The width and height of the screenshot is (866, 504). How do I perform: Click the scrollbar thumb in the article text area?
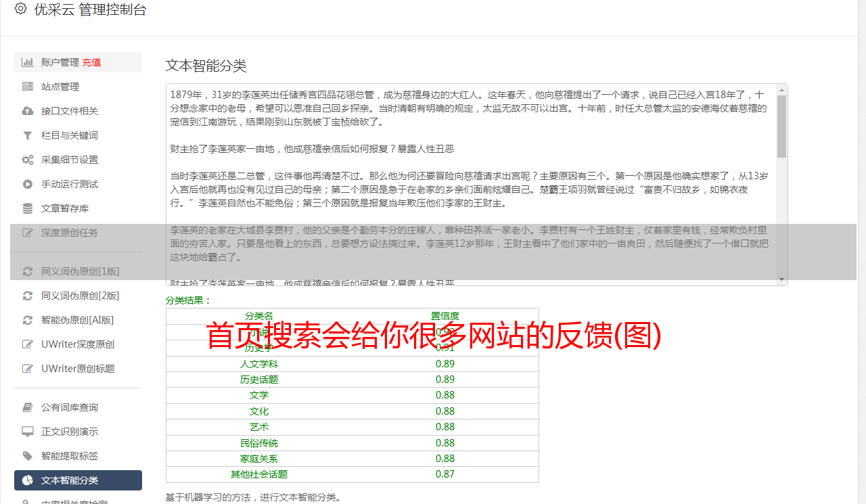click(x=782, y=127)
